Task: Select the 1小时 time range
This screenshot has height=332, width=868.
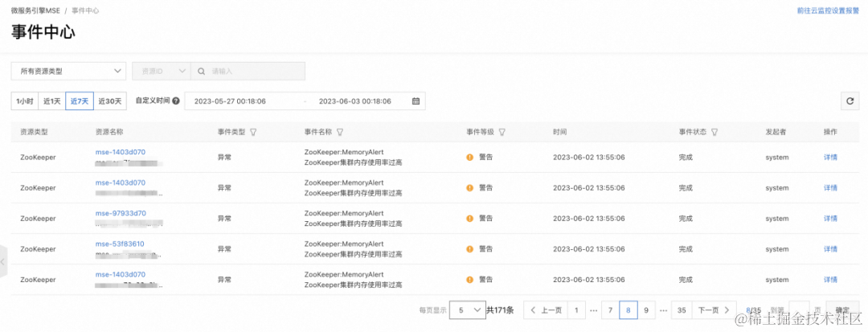Action: pos(24,101)
